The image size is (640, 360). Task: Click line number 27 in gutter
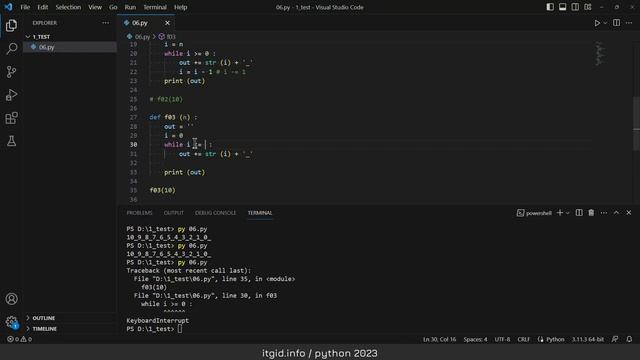(133, 117)
